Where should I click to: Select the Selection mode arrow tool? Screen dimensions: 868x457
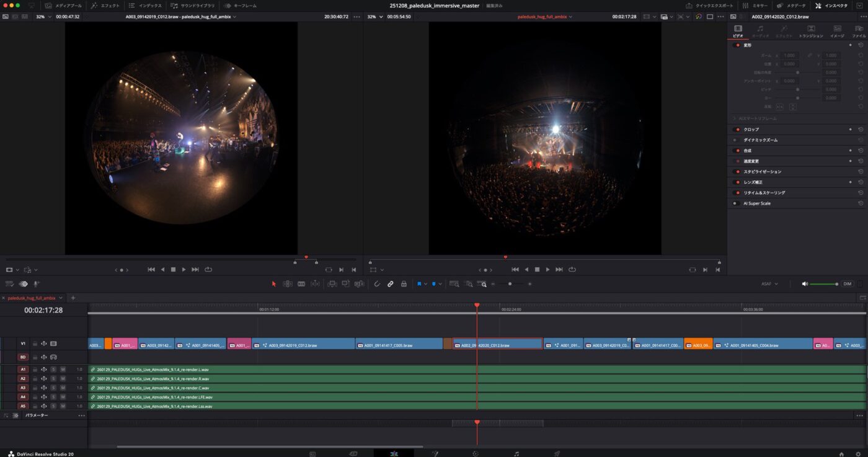(x=273, y=284)
